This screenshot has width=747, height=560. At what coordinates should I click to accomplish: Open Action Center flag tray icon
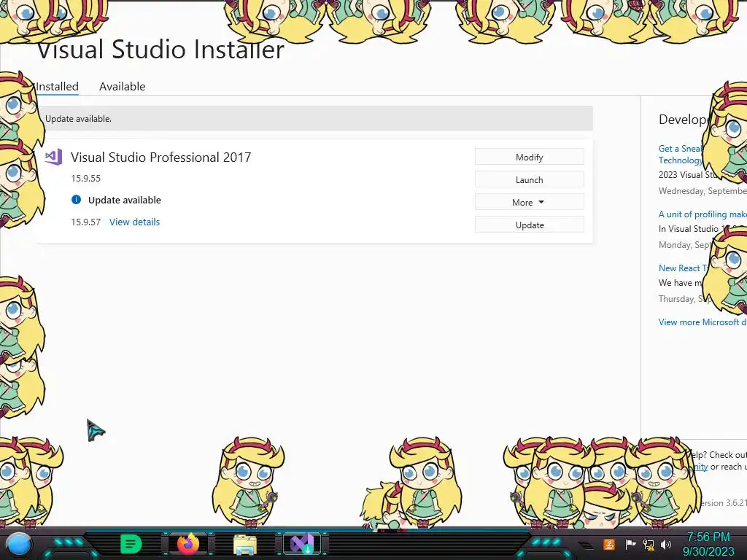click(x=630, y=544)
